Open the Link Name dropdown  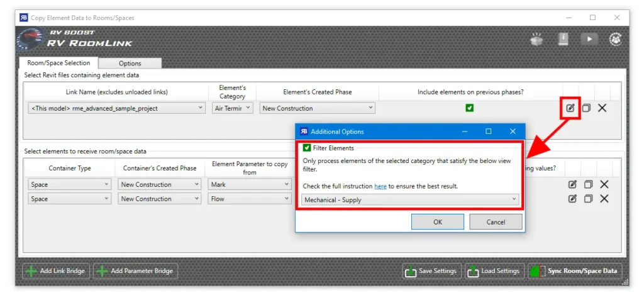(x=116, y=108)
